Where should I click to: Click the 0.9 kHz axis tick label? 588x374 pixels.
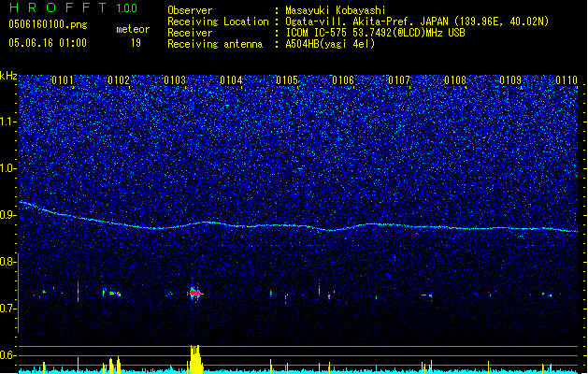click(x=7, y=215)
